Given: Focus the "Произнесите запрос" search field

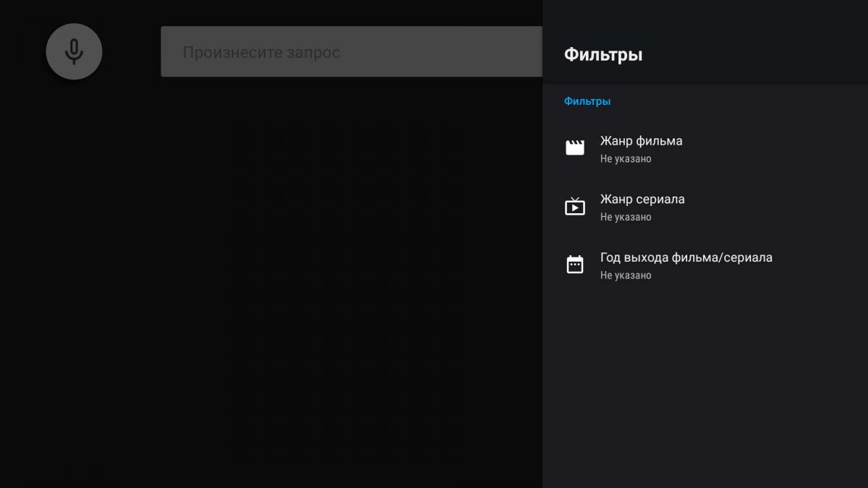Looking at the screenshot, I should click(x=352, y=52).
